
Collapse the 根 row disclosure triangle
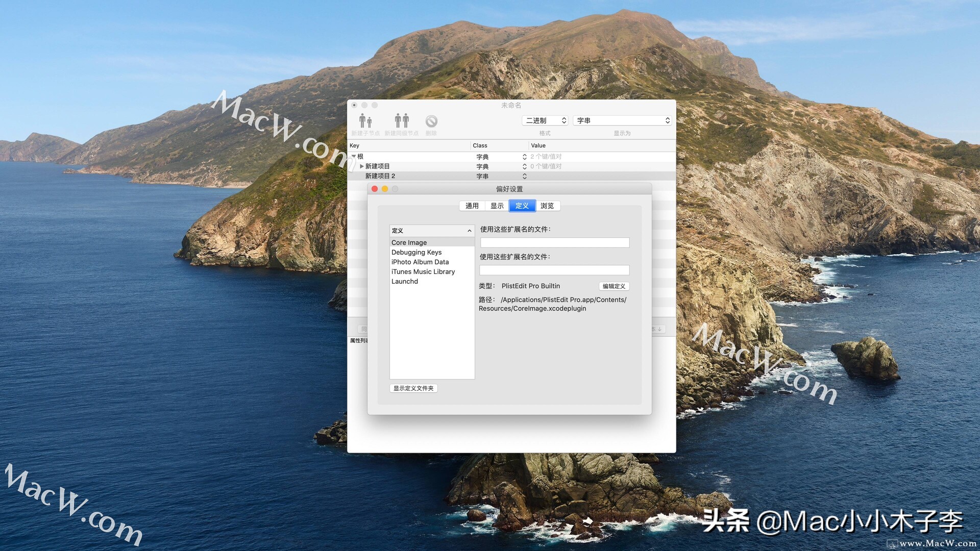coord(353,157)
